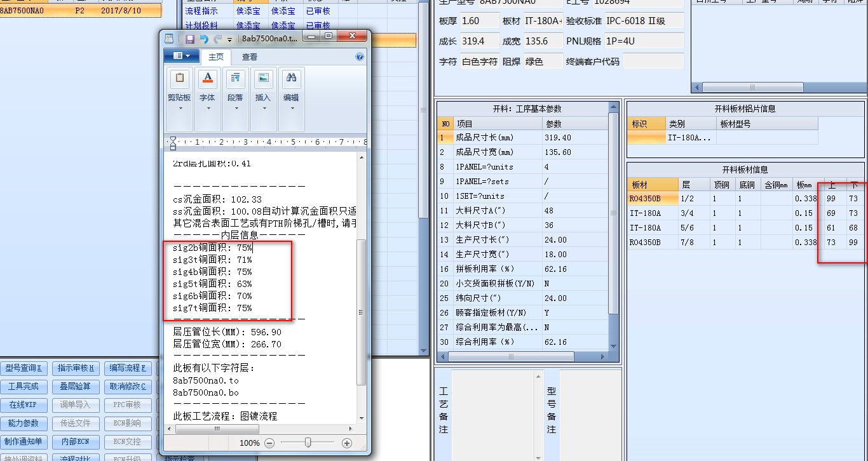Click the WordPad zoom slider handle
The height and width of the screenshot is (461, 868).
point(308,443)
